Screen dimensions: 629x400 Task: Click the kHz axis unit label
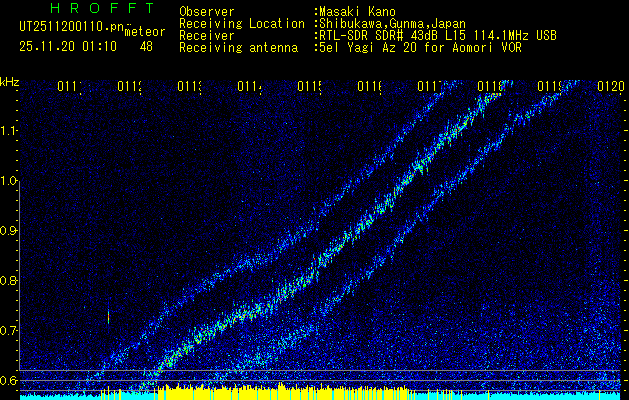pyautogui.click(x=9, y=82)
